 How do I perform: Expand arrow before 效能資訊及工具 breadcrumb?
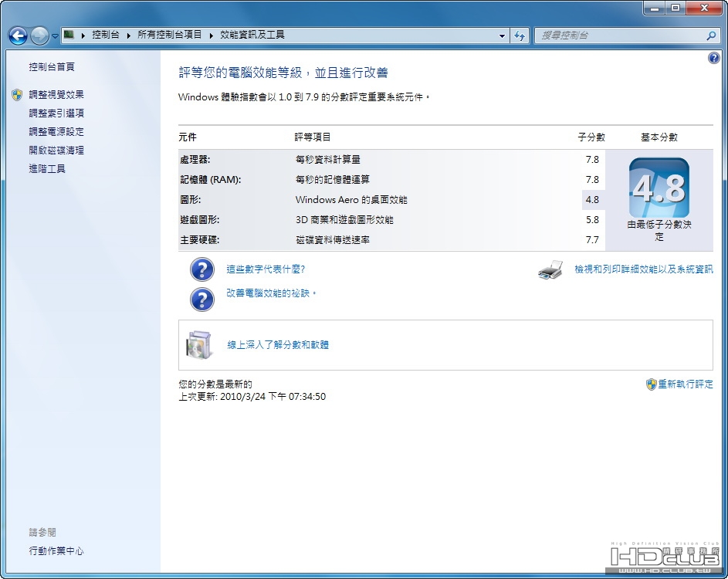pos(212,36)
